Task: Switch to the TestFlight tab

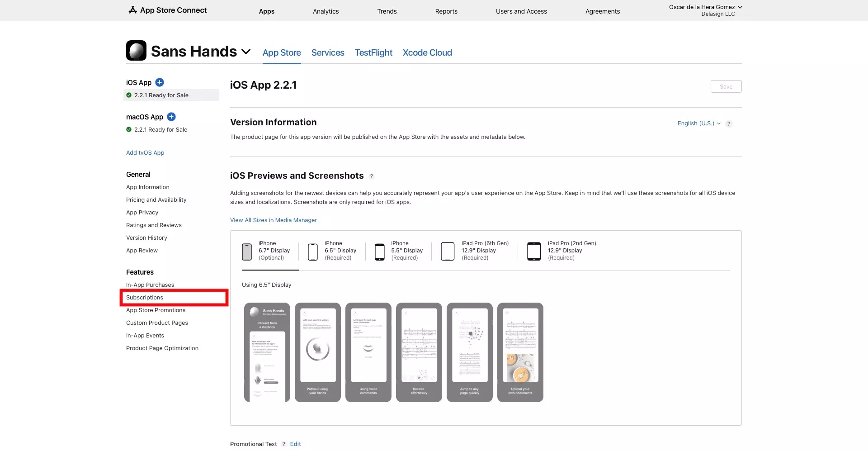Action: 373,52
